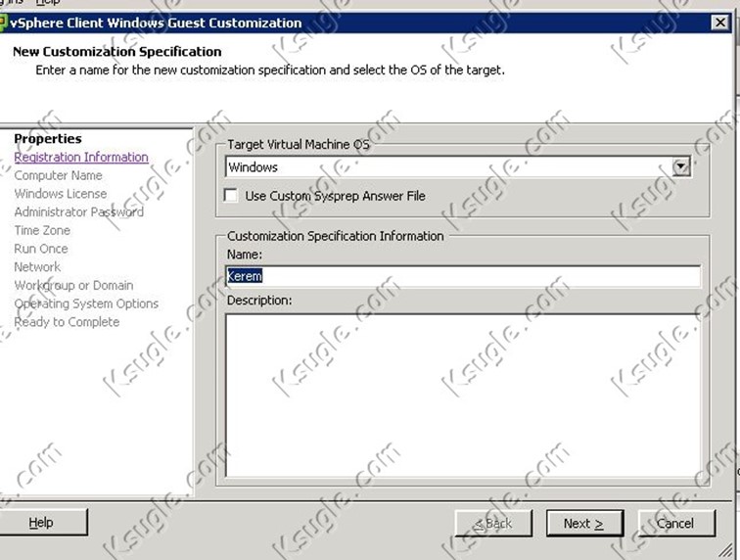Viewport: 740px width, 560px height.
Task: Select Time Zone step in sidebar
Action: point(42,230)
